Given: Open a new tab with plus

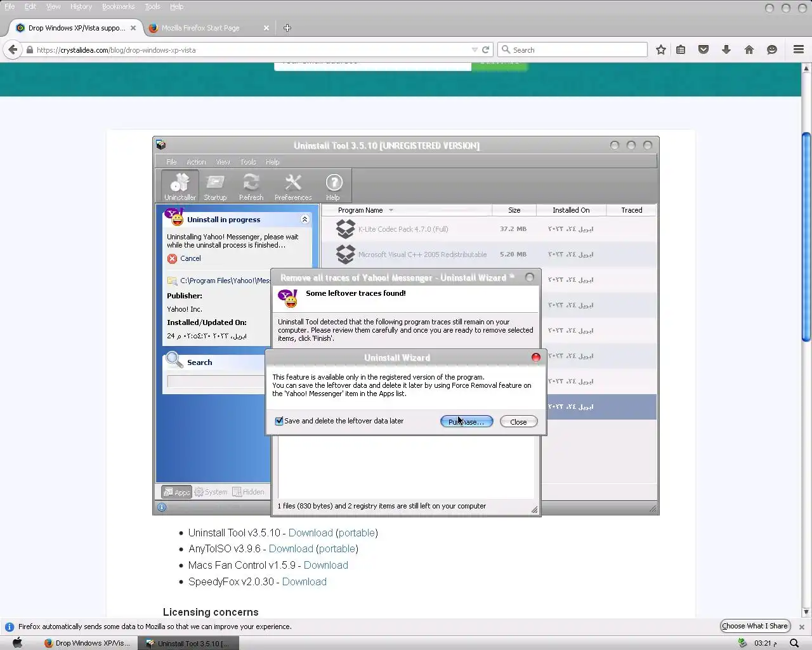Looking at the screenshot, I should point(287,28).
